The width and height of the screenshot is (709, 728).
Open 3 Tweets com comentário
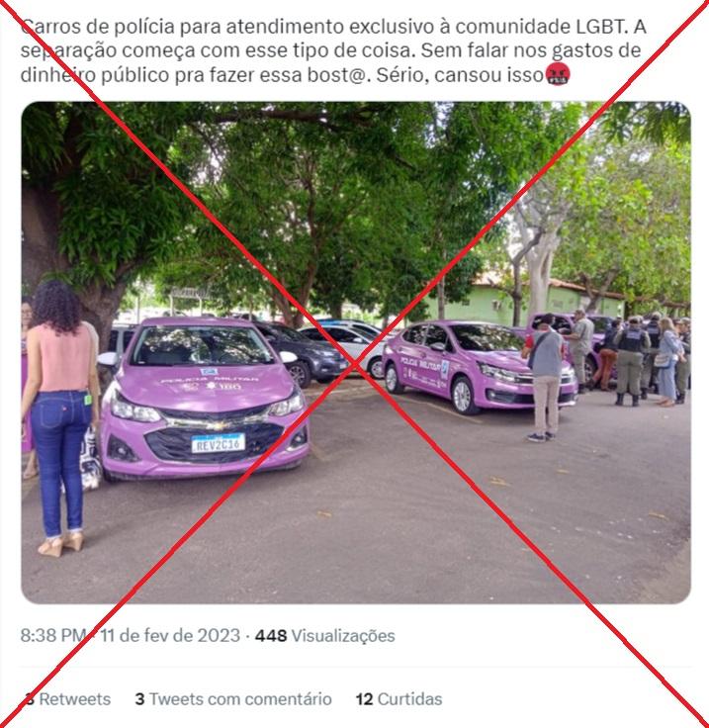tap(233, 698)
